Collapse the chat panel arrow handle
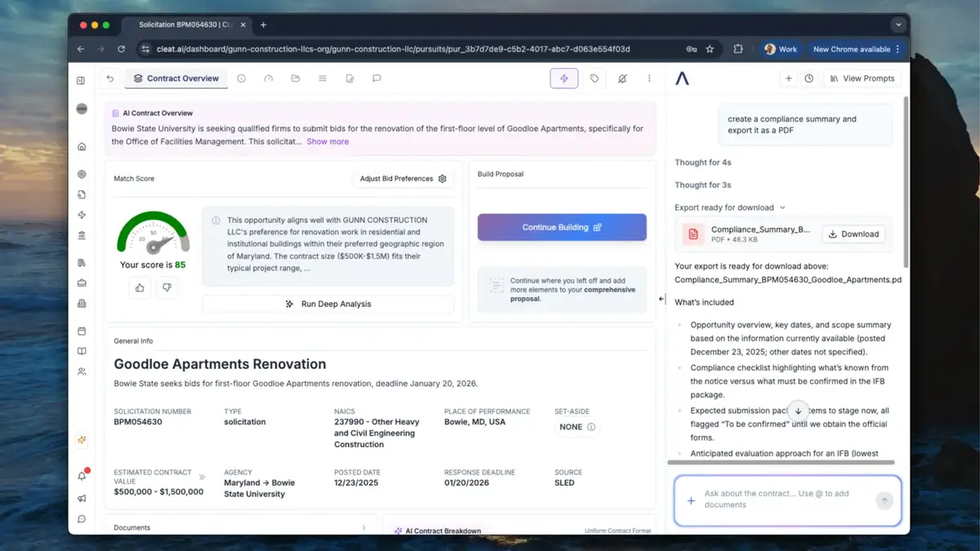The width and height of the screenshot is (980, 551). click(661, 299)
